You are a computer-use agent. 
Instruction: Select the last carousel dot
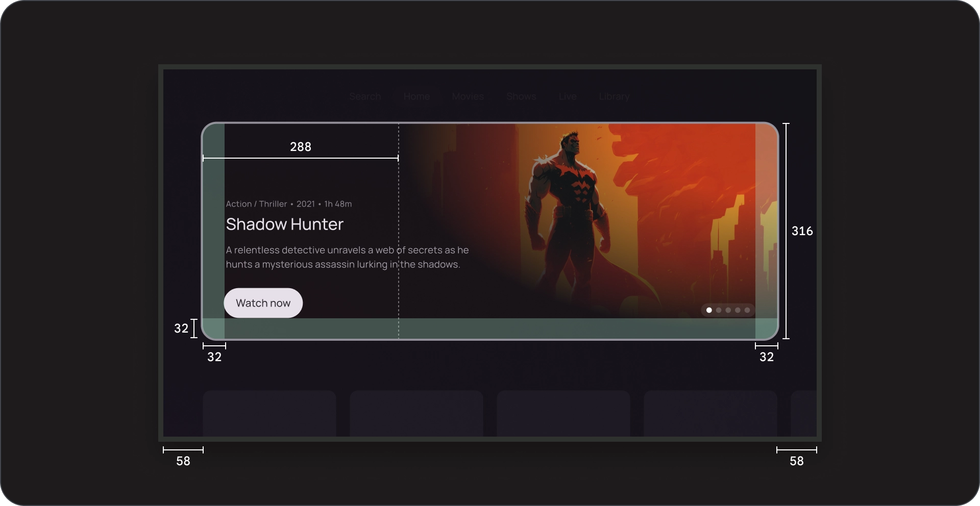(x=747, y=310)
